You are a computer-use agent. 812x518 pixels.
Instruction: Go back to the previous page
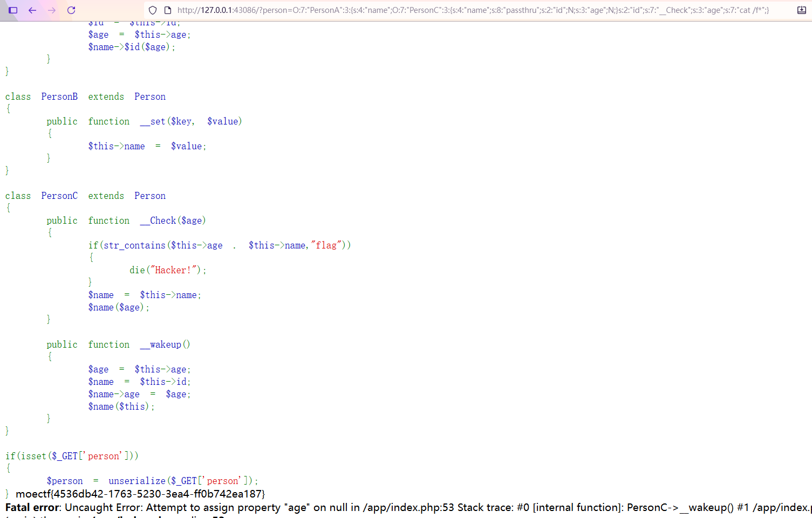pos(32,10)
